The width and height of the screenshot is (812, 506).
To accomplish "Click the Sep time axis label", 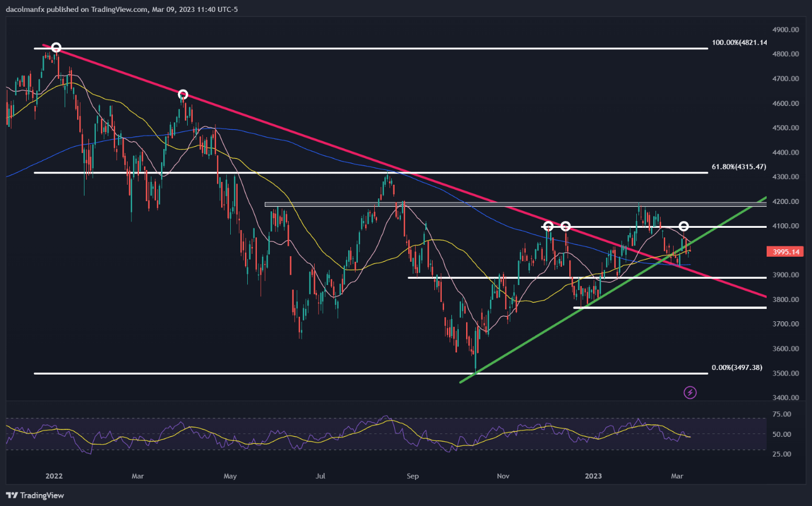I will coord(413,476).
